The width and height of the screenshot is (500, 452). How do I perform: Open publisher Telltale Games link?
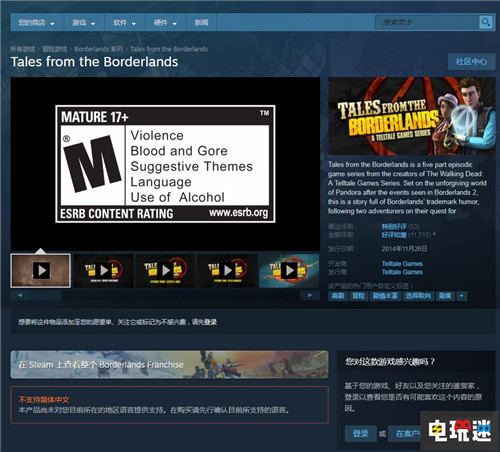coord(402,272)
